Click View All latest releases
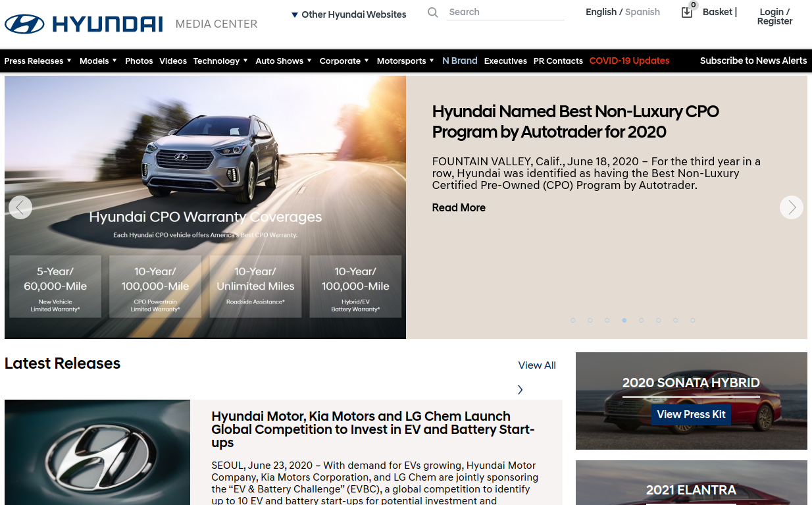The height and width of the screenshot is (505, 812). click(537, 365)
